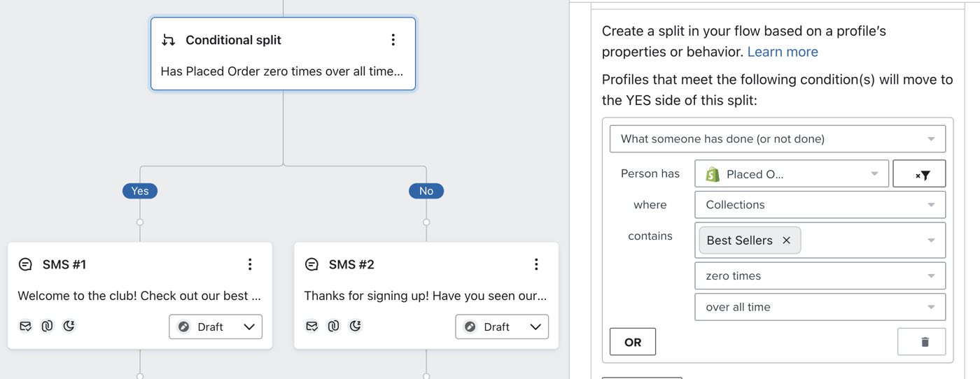Expand the Collections property dropdown

tap(820, 205)
